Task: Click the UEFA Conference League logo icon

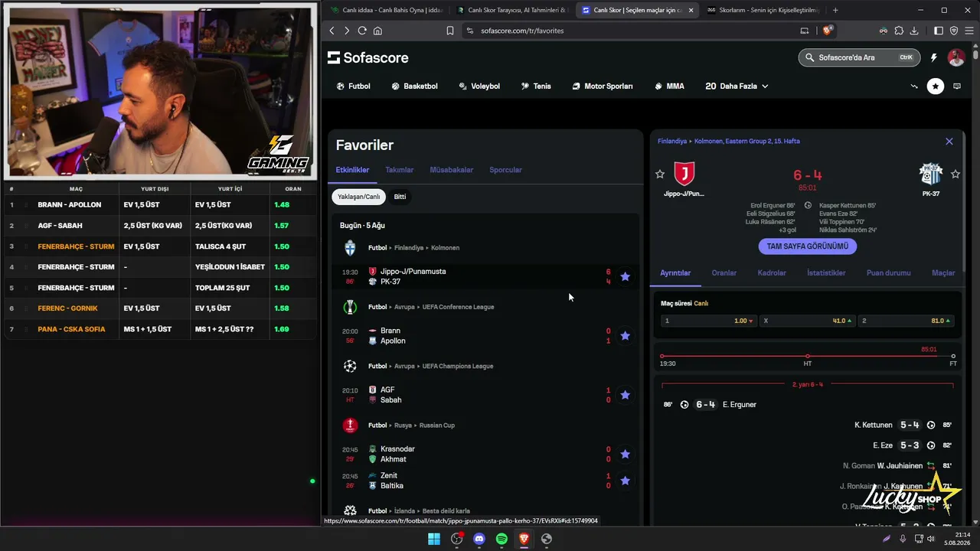Action: point(350,307)
